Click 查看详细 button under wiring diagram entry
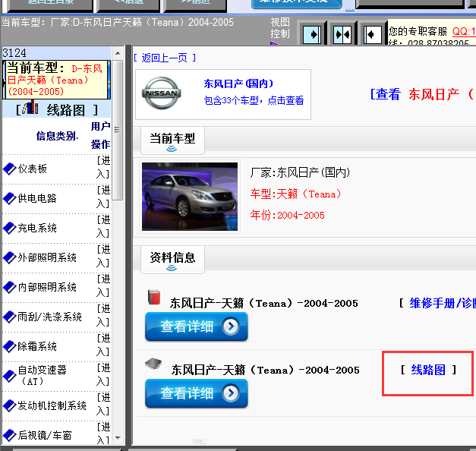This screenshot has height=451, width=476. 197,393
